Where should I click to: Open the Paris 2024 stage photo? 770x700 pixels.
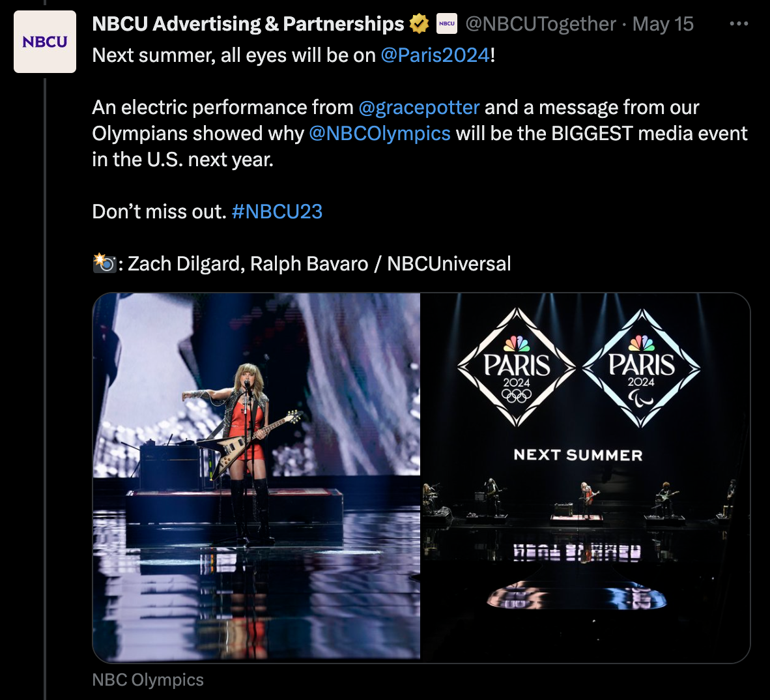(x=586, y=478)
